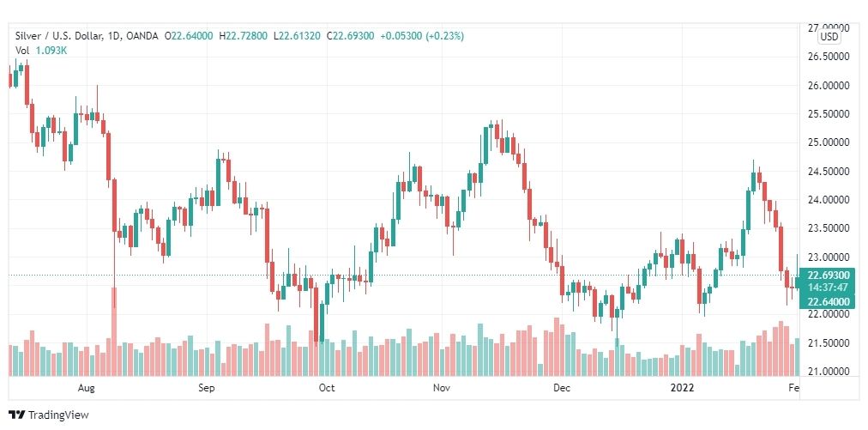Click the +0.05300 (+0.23%) change value
The width and height of the screenshot is (868, 430).
422,36
